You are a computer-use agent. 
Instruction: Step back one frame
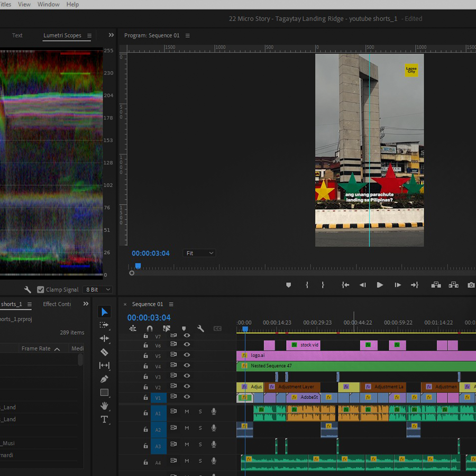coord(362,285)
